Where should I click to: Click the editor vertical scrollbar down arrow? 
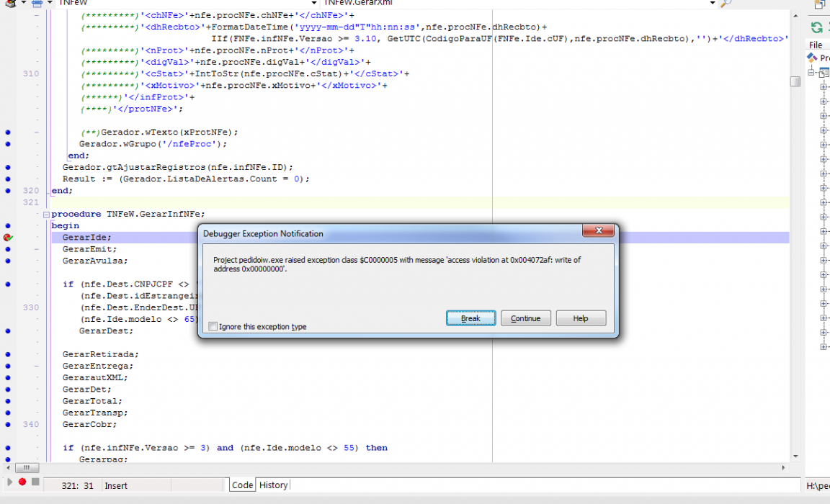tap(795, 456)
